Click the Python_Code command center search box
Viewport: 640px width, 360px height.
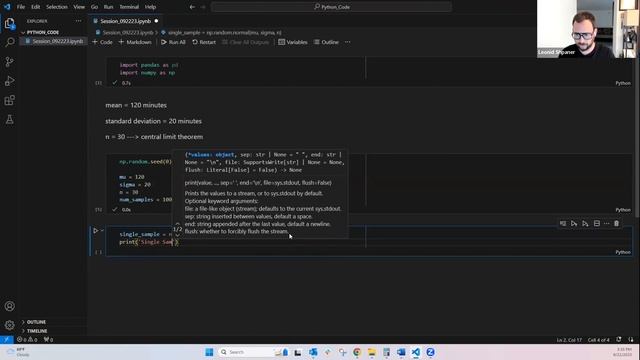click(x=331, y=7)
